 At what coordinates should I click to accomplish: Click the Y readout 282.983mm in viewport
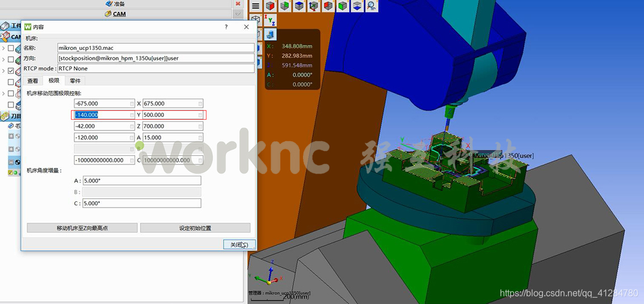pyautogui.click(x=297, y=56)
